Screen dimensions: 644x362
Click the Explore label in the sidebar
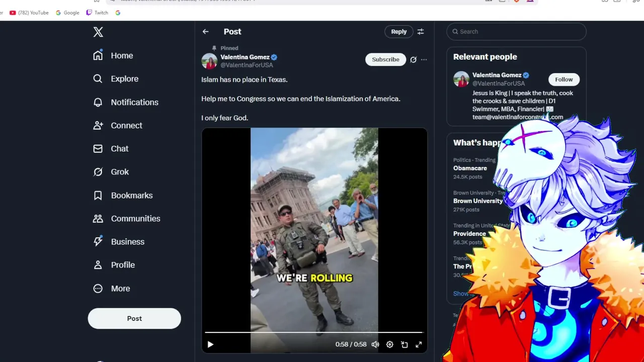(x=124, y=79)
